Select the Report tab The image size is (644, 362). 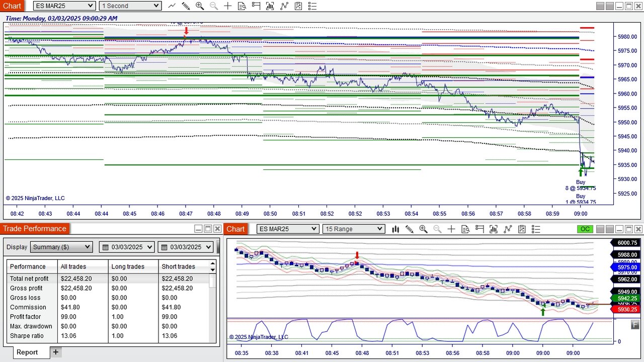(27, 352)
